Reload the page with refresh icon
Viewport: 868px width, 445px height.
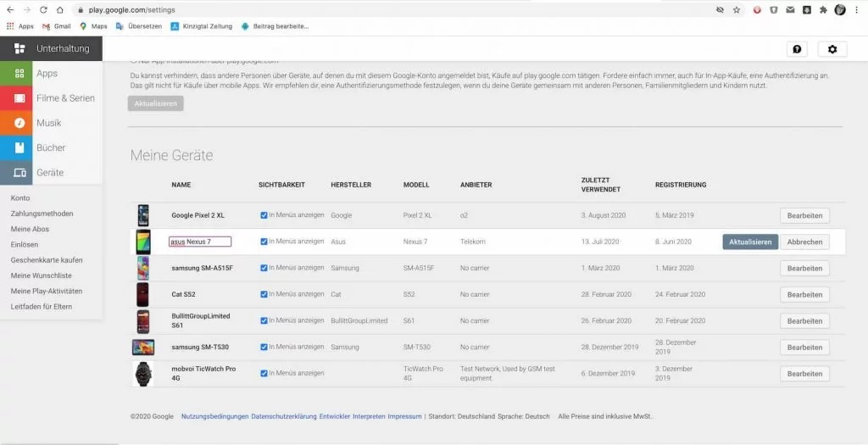point(43,10)
